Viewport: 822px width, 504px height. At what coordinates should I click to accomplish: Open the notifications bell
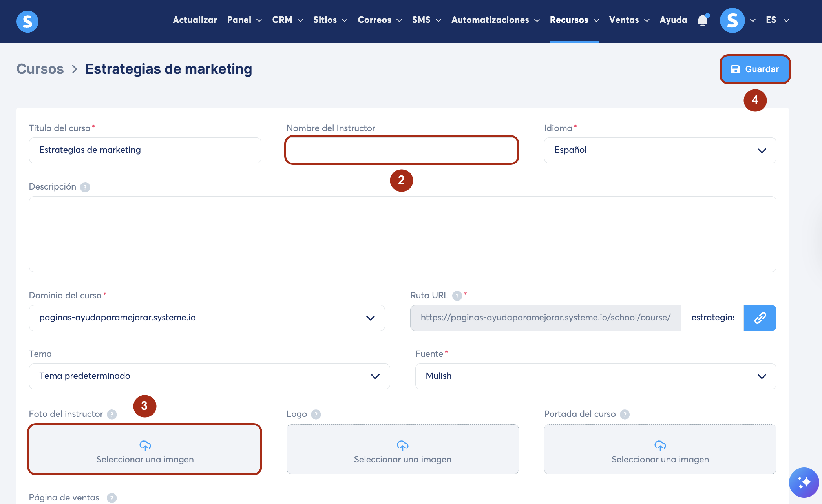[x=703, y=20]
